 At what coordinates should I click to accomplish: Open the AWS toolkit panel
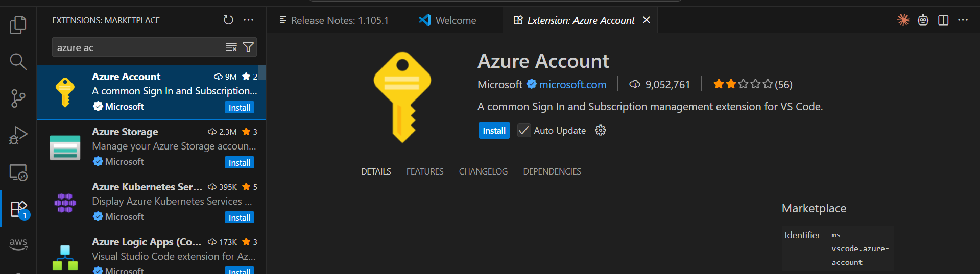(x=18, y=243)
